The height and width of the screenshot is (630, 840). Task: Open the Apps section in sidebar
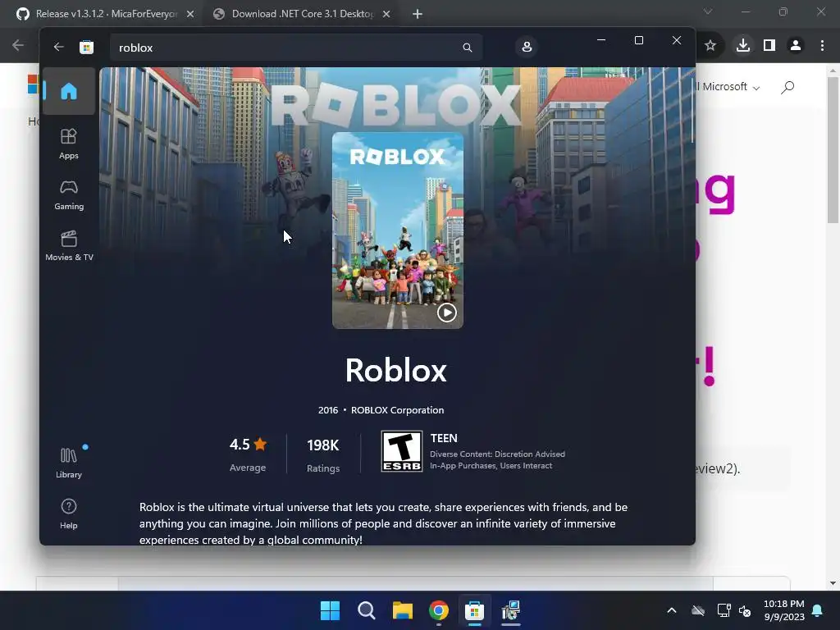click(69, 144)
